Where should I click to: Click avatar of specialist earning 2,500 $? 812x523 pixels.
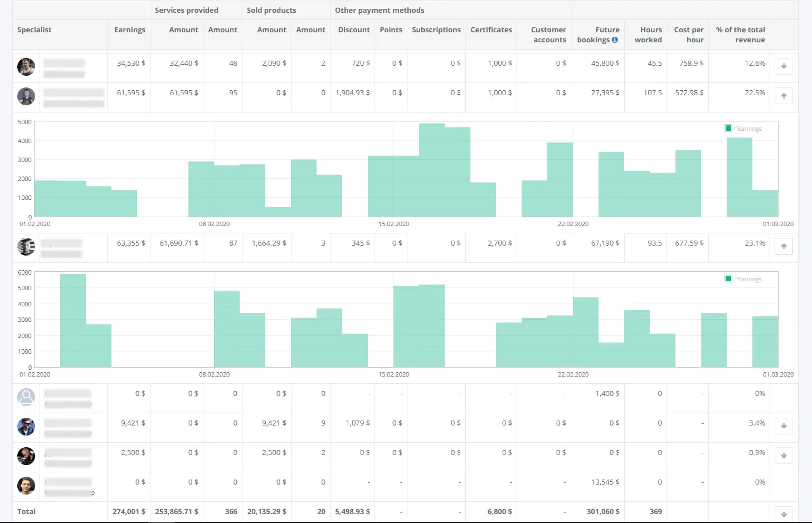[26, 456]
